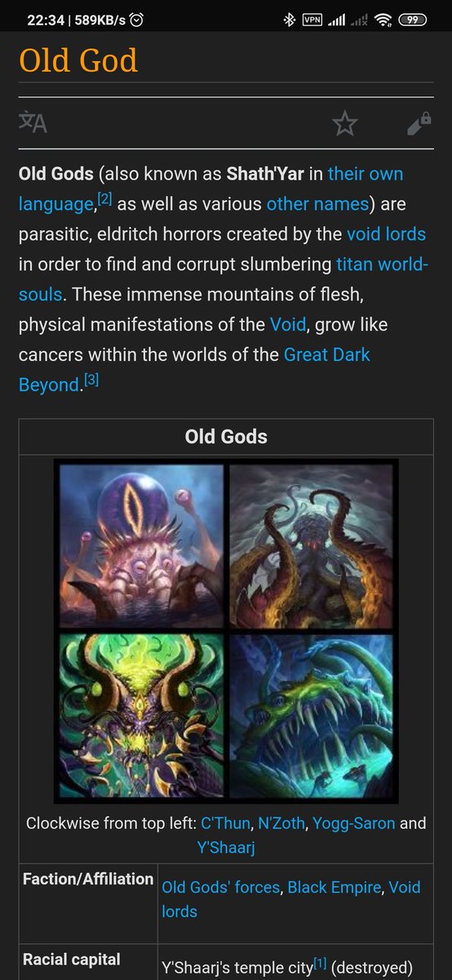Open the 'Black Empire' affiliation link

334,887
